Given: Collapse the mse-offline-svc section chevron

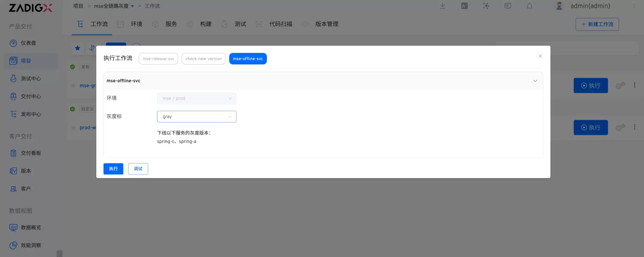Looking at the screenshot, I should 535,81.
